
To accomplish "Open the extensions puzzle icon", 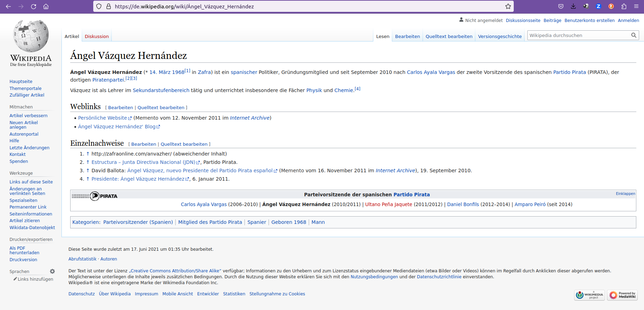I will pos(624,6).
